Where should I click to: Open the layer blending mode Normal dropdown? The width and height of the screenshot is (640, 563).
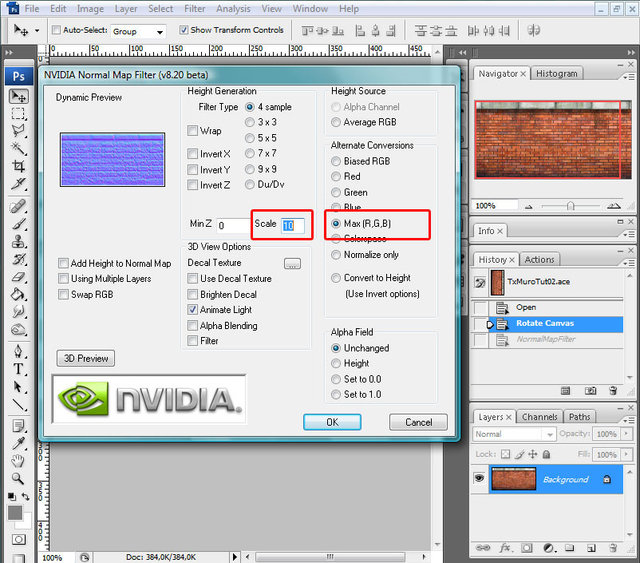(x=514, y=435)
